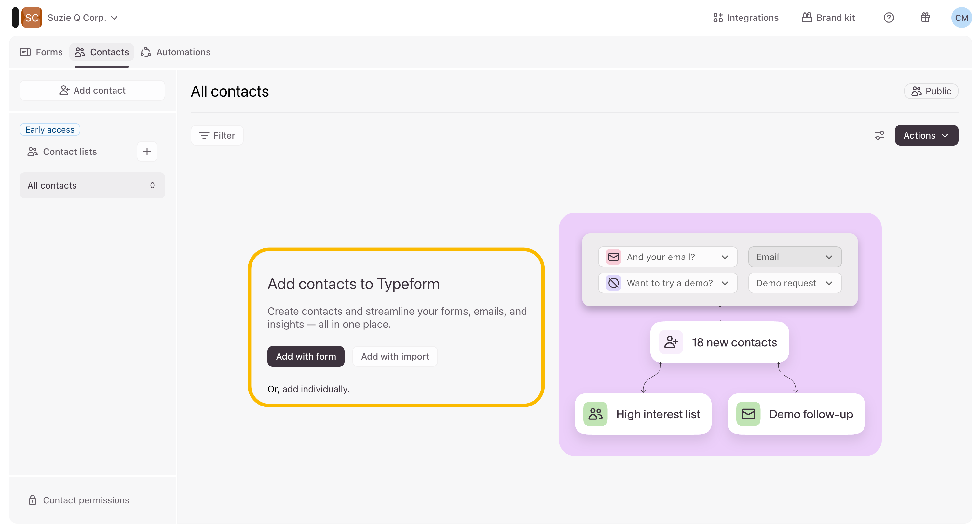Expand Suzie Q Corp. workspace dropdown
This screenshot has height=532, width=980.
[83, 18]
